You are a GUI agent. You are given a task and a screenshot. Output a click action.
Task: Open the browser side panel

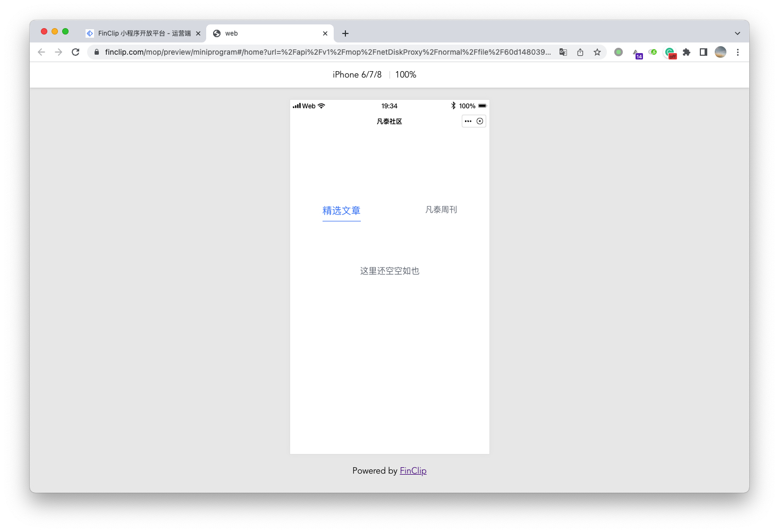[704, 52]
